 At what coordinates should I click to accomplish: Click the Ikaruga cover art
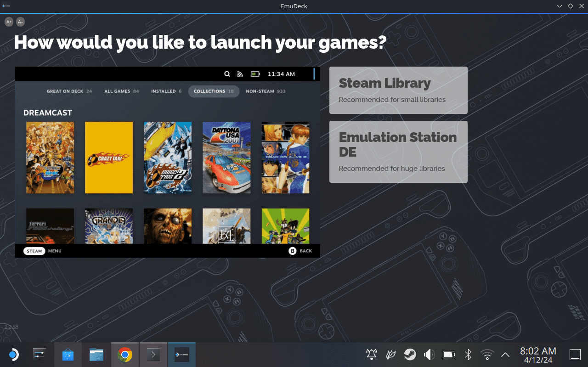[x=226, y=226]
